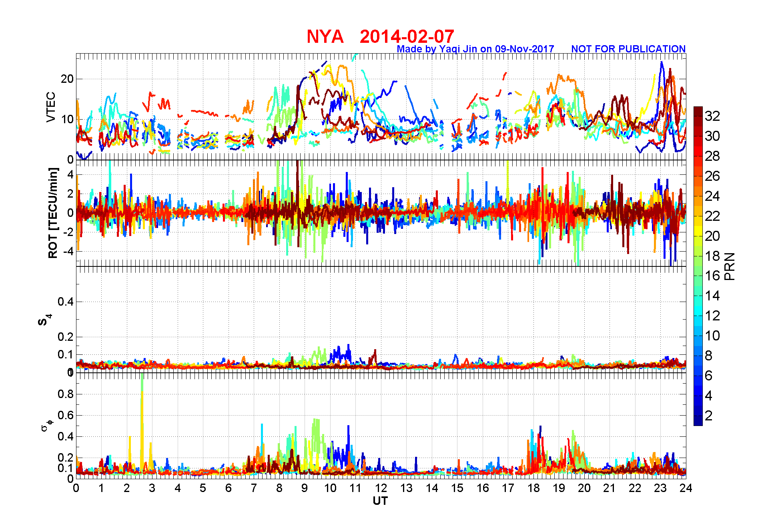The height and width of the screenshot is (532, 762).
Task: Click the x-axis tick label 12
Action: pos(380,488)
